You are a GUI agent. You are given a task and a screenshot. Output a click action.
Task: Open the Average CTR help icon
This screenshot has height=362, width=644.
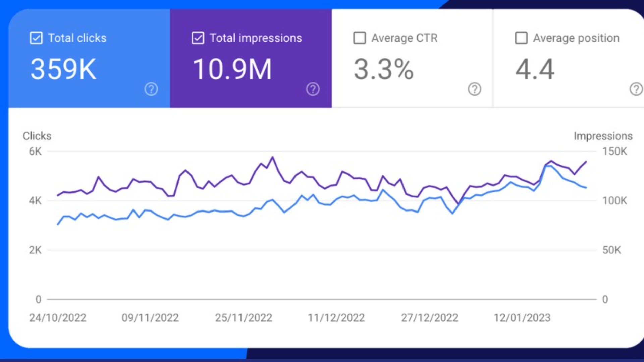tap(474, 89)
